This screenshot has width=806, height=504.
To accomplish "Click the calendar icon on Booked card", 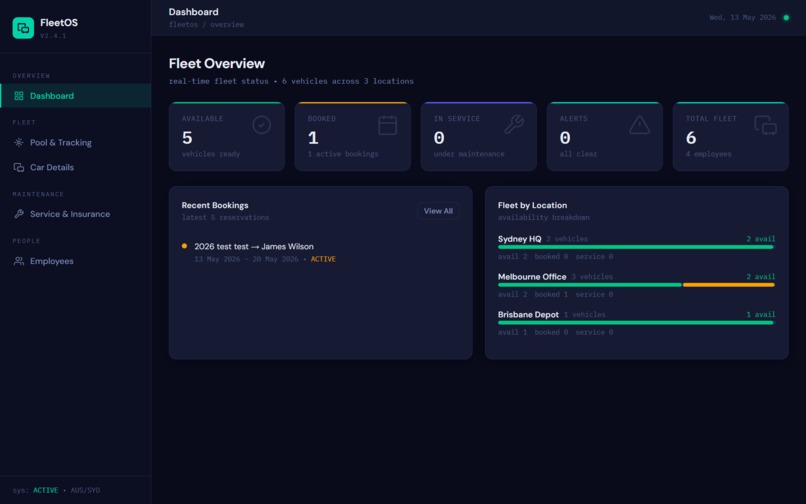I will coord(388,125).
